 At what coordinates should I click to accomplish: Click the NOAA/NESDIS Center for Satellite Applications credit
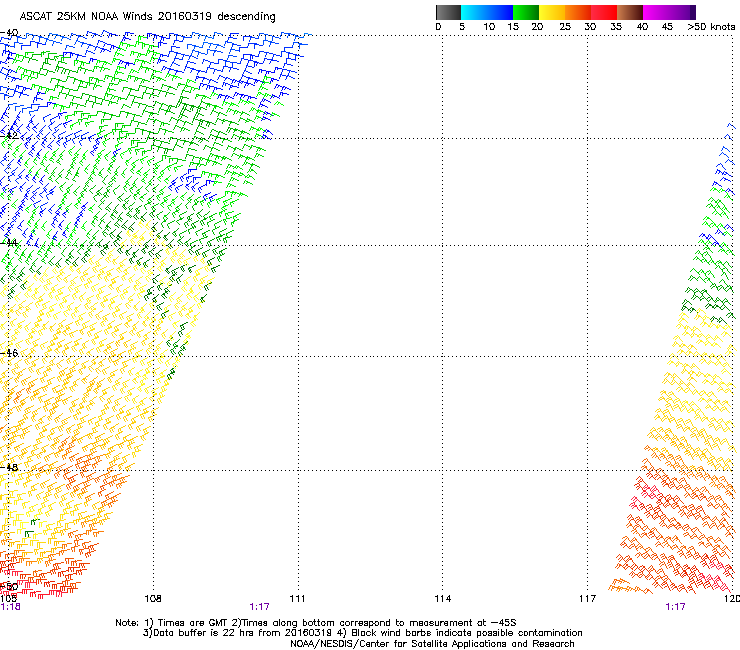coord(432,644)
